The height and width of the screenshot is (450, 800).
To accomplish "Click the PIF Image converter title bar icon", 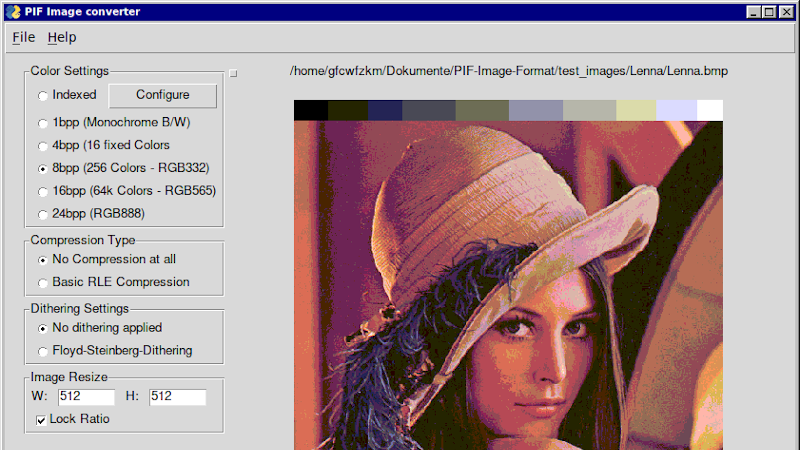I will 12,12.
